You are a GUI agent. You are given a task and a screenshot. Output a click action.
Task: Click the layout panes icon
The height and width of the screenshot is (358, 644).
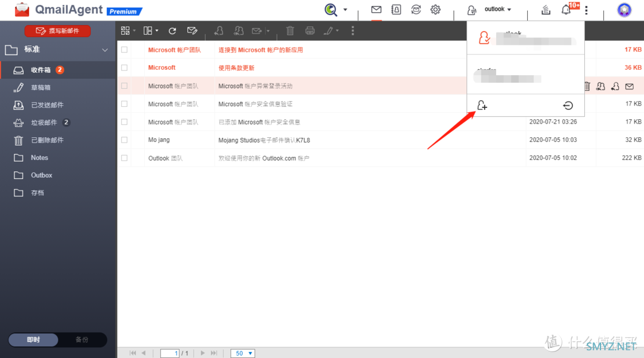(148, 30)
